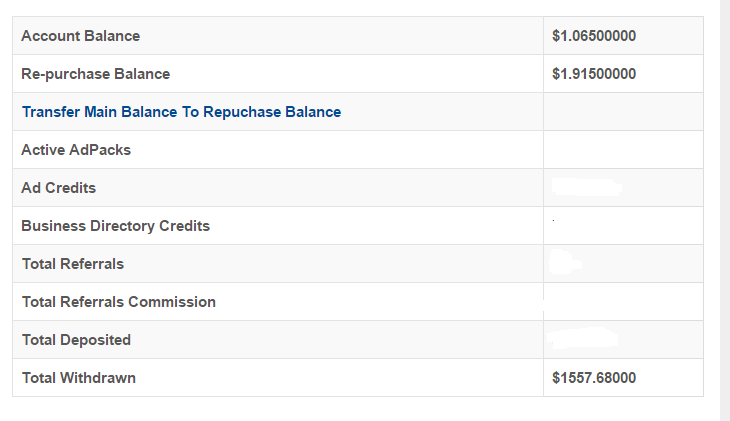
Task: Click the Active AdPacks row label
Action: (x=76, y=150)
